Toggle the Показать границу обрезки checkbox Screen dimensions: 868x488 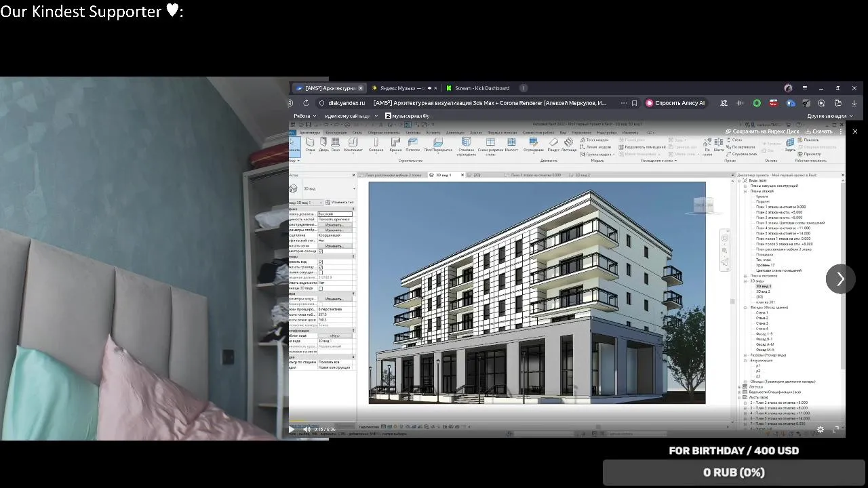point(321,267)
